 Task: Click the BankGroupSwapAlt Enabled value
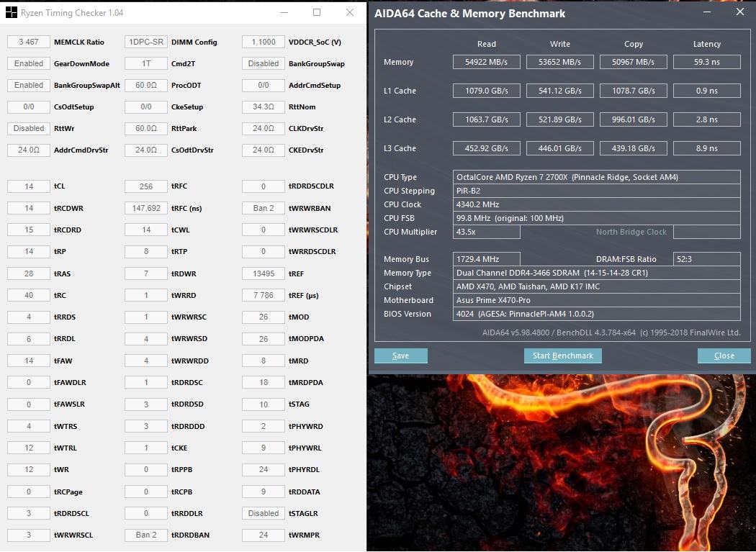(x=29, y=86)
